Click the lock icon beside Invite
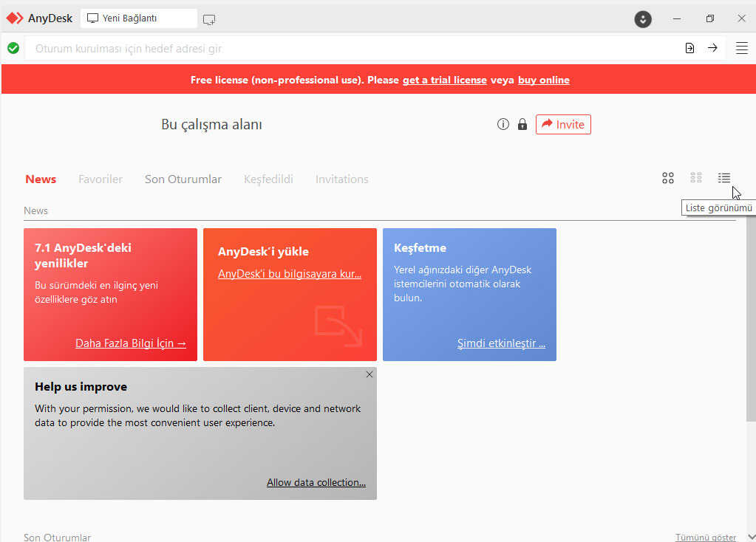 click(x=522, y=124)
